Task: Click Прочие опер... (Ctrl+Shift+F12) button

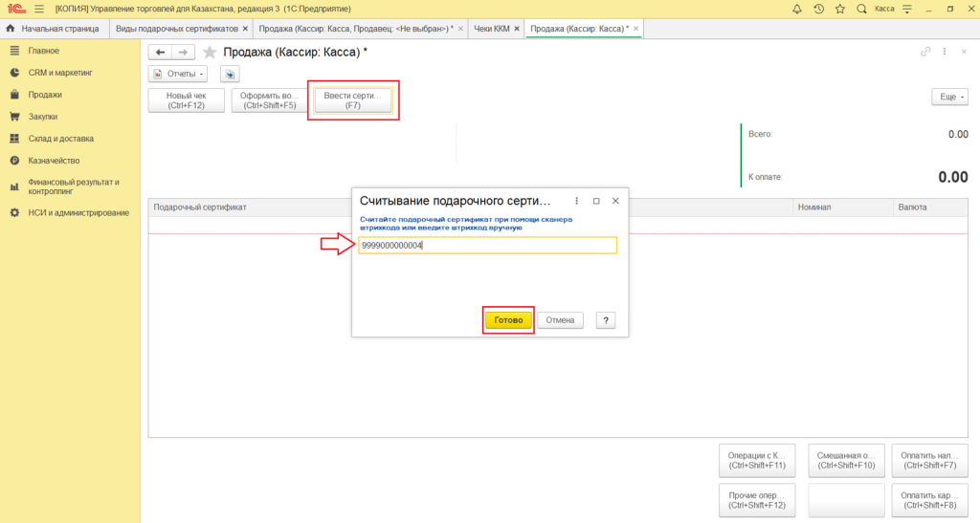Action: (757, 501)
